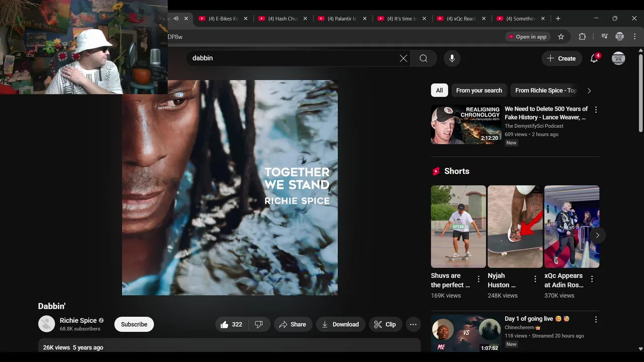The width and height of the screenshot is (644, 362).
Task: Dislike the Dabbin' video
Action: click(x=259, y=324)
